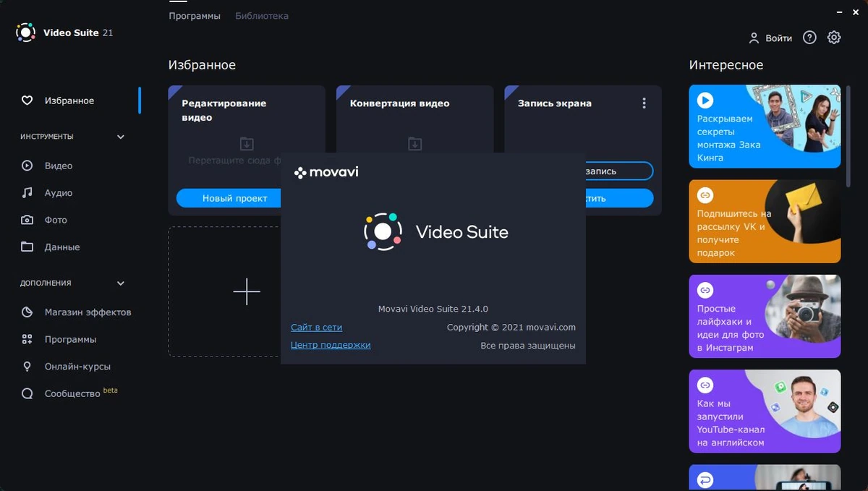Click the Конвертация видео card title
868x491 pixels.
pos(399,103)
